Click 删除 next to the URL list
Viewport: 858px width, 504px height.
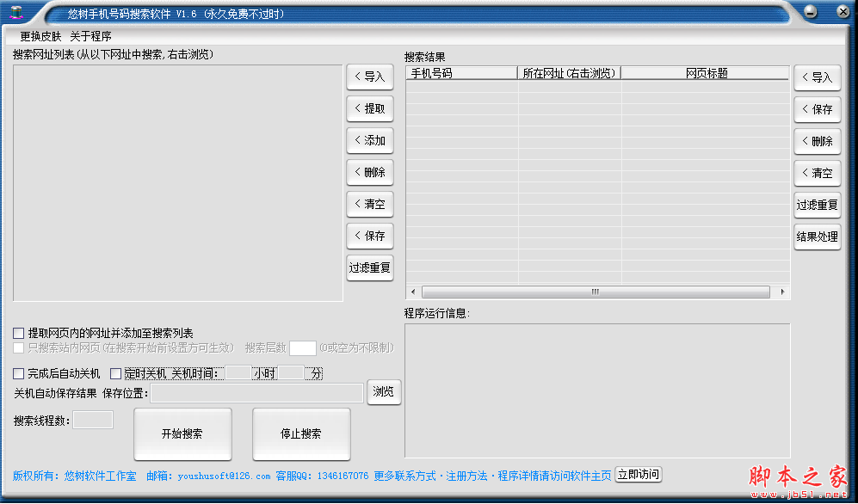point(369,172)
